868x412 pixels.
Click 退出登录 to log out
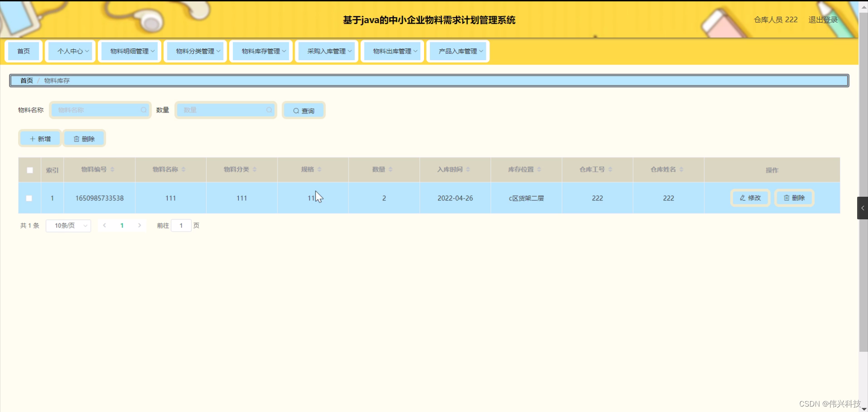coord(822,19)
